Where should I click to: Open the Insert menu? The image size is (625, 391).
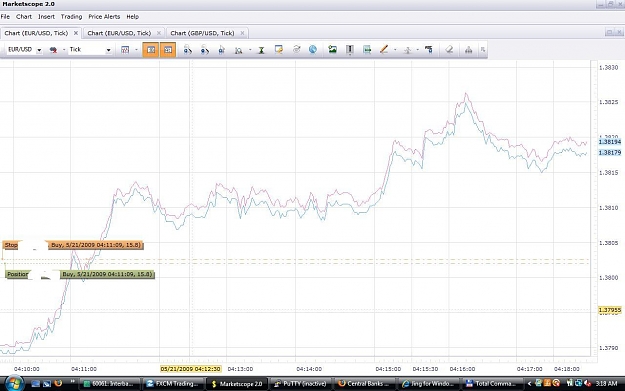pyautogui.click(x=46, y=17)
